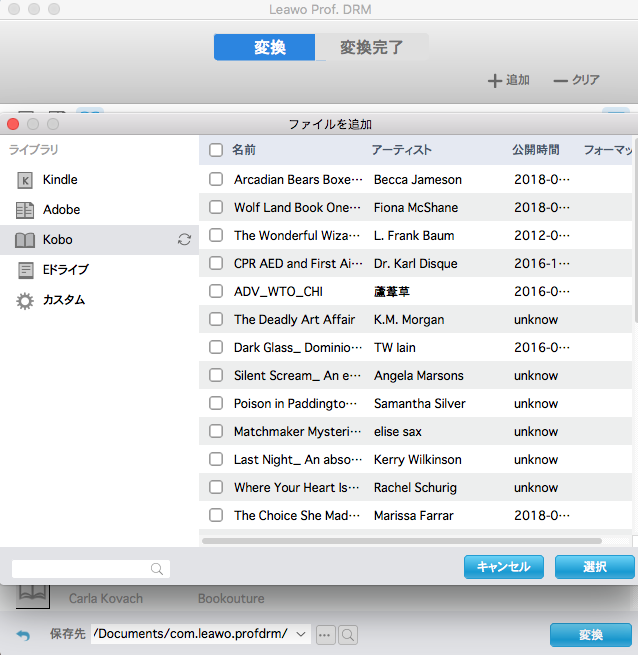Image resolution: width=638 pixels, height=655 pixels.
Task: Check The Wonderful Wiza… row
Action: [x=216, y=236]
